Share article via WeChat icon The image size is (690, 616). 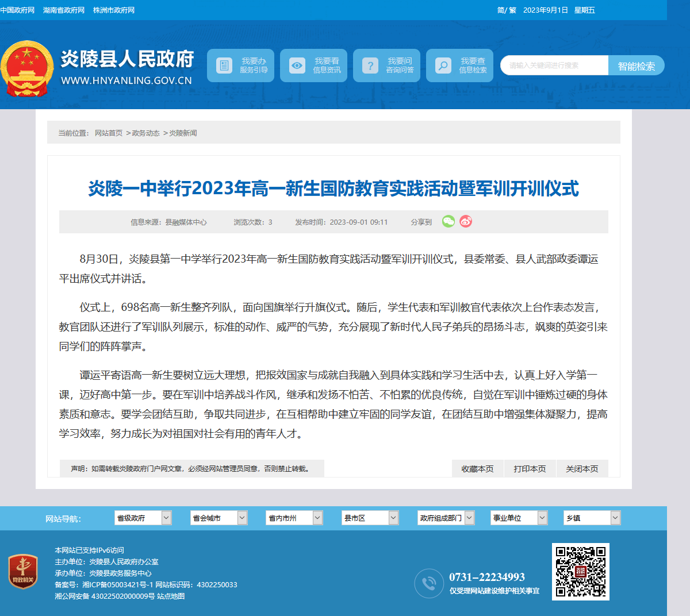(448, 221)
